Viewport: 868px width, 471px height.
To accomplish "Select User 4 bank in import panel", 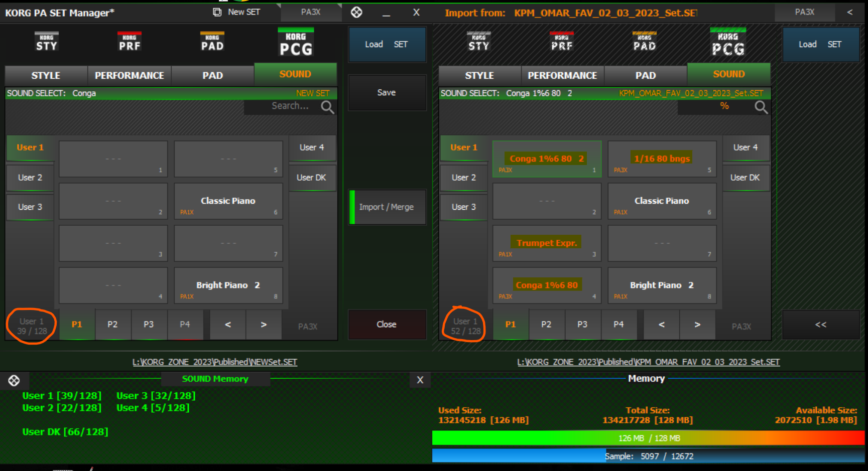I will 746,147.
